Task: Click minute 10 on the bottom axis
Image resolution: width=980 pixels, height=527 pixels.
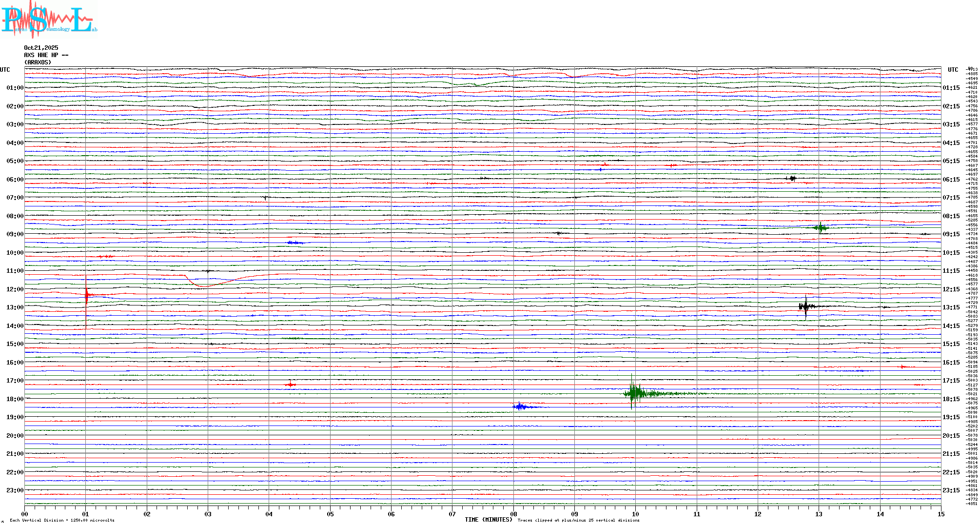Action: click(x=635, y=514)
